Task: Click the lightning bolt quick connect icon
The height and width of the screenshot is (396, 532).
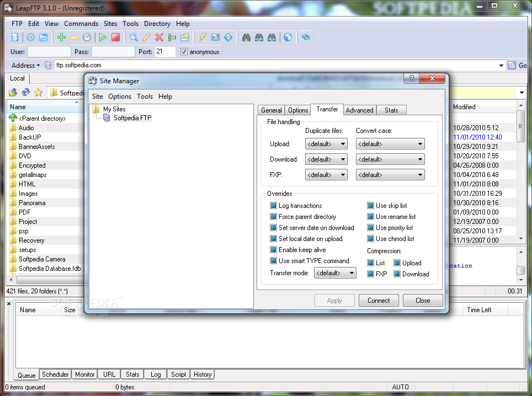Action: coord(203,38)
